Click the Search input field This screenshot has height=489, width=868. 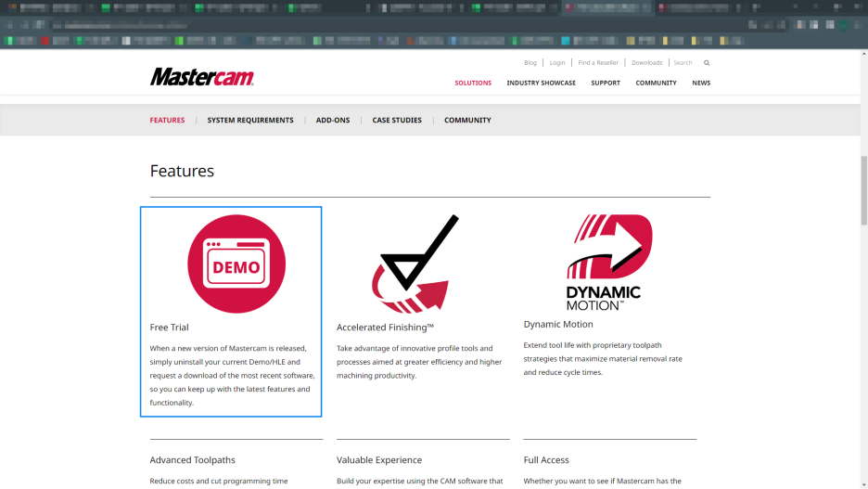(x=684, y=63)
